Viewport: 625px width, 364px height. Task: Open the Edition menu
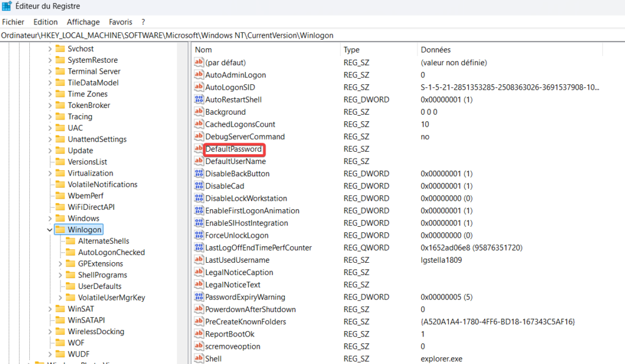45,22
